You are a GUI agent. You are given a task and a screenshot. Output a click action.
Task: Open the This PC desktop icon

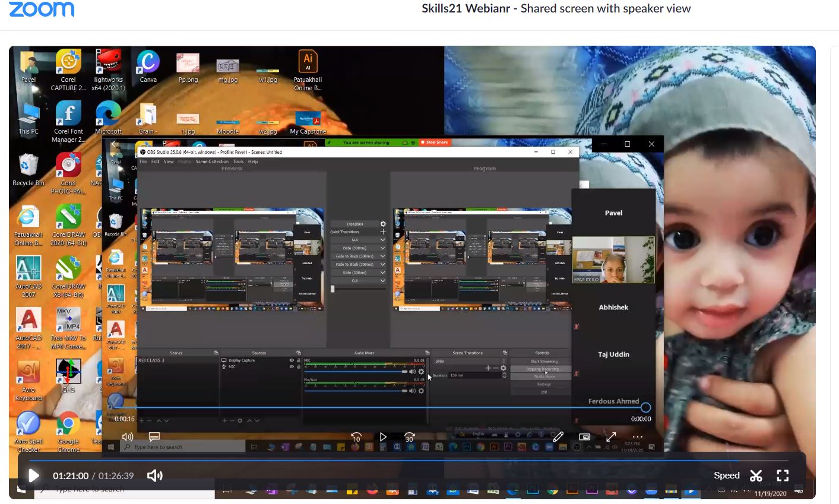[29, 118]
